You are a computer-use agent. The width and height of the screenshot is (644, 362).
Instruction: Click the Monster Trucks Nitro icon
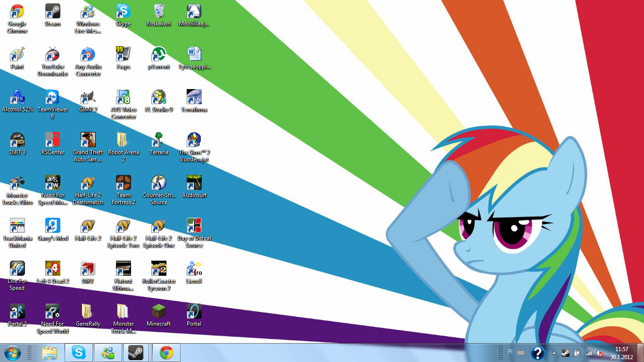click(x=17, y=190)
